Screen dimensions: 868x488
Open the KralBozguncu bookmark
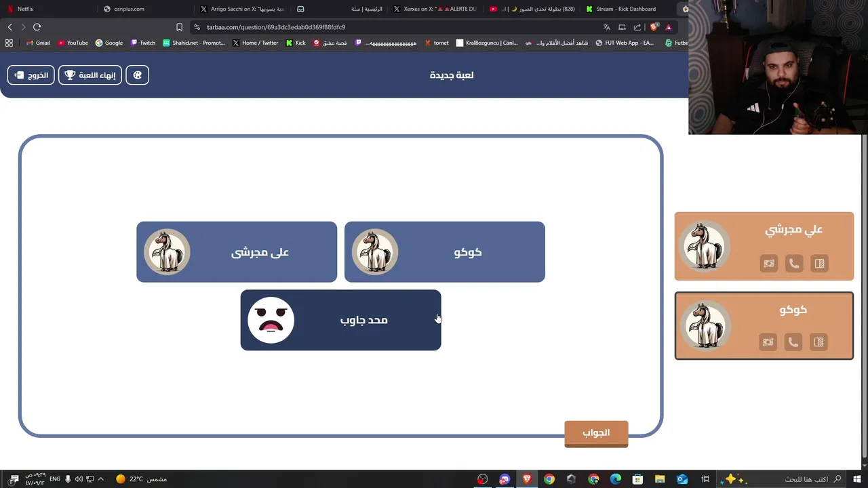tap(487, 43)
